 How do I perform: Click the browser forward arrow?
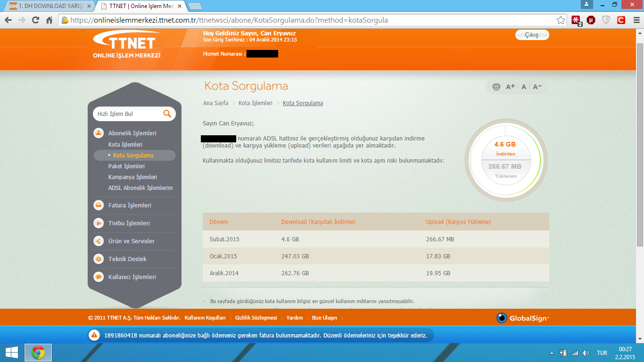click(x=22, y=20)
